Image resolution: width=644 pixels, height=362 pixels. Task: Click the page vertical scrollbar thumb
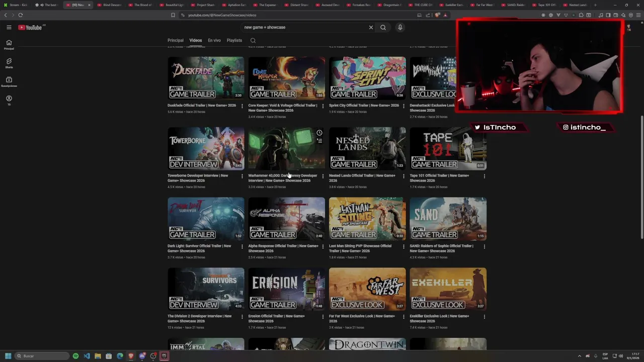click(x=641, y=177)
